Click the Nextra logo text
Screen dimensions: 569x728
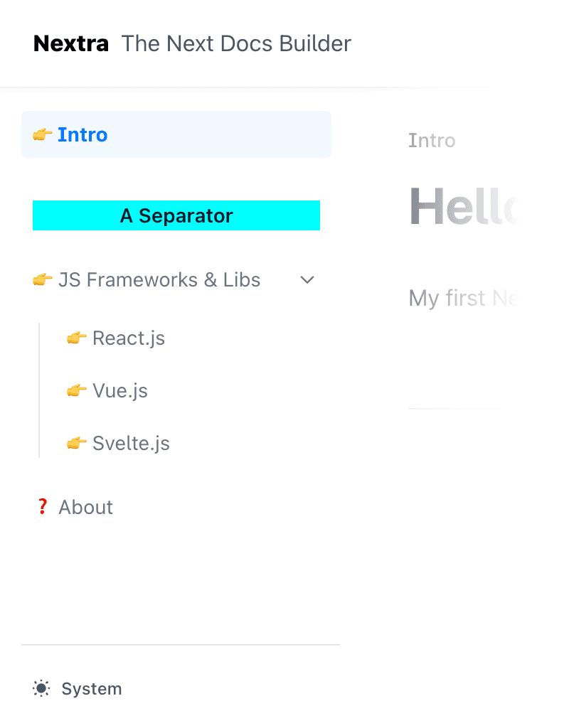[x=71, y=43]
